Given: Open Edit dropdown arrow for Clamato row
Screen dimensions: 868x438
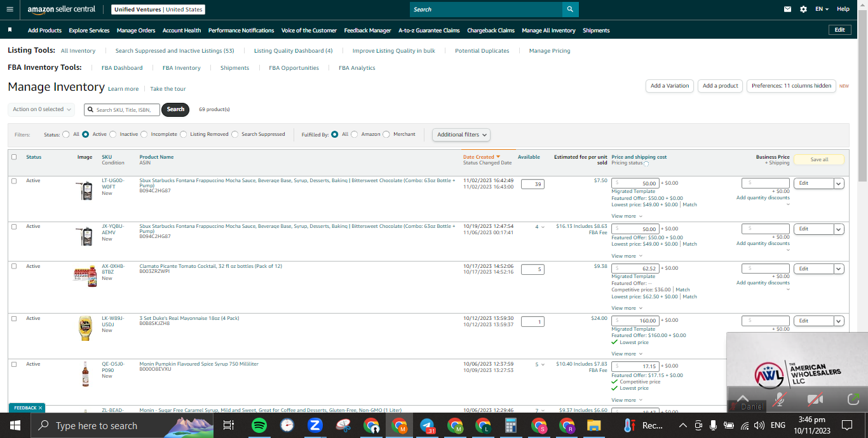Looking at the screenshot, I should (839, 269).
